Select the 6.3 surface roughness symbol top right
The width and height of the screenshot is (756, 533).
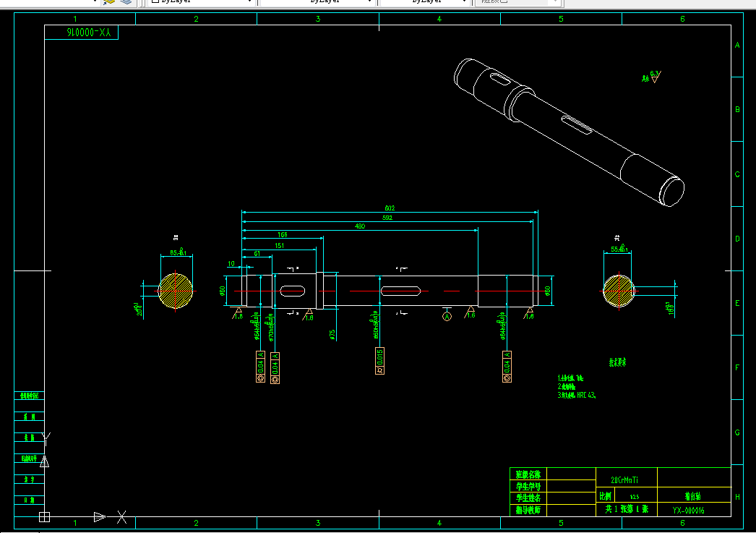(x=655, y=77)
